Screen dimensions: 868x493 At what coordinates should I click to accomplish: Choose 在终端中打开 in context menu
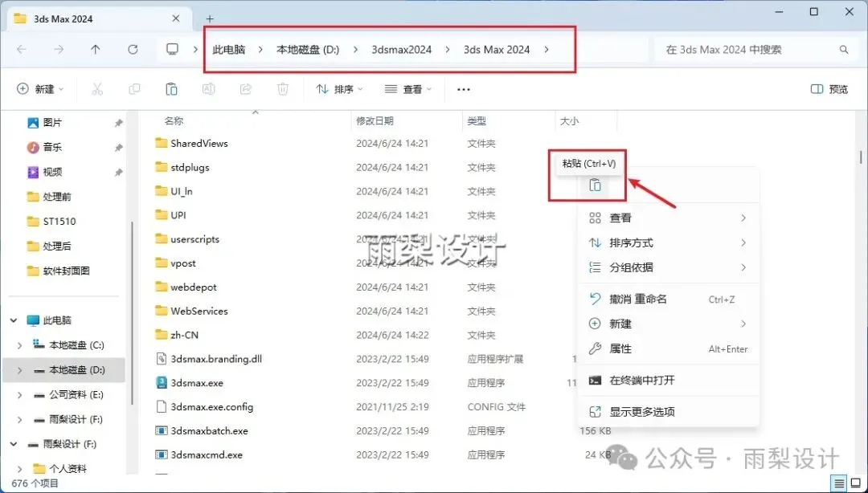[668, 381]
